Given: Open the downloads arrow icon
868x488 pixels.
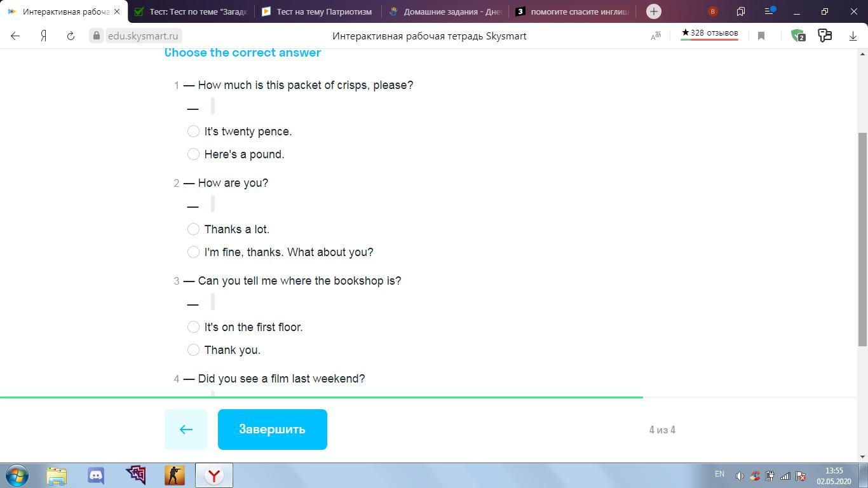Looking at the screenshot, I should pyautogui.click(x=853, y=36).
